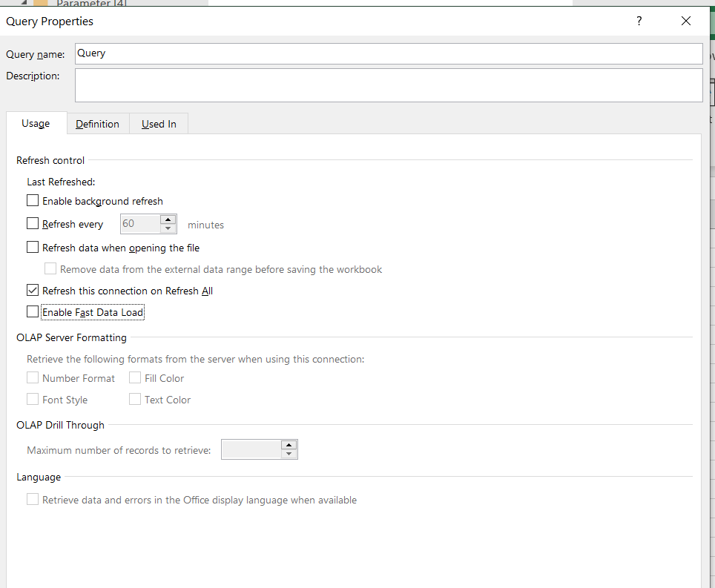The width and height of the screenshot is (715, 588).
Task: Tick the Font Style checkbox
Action: pos(33,400)
